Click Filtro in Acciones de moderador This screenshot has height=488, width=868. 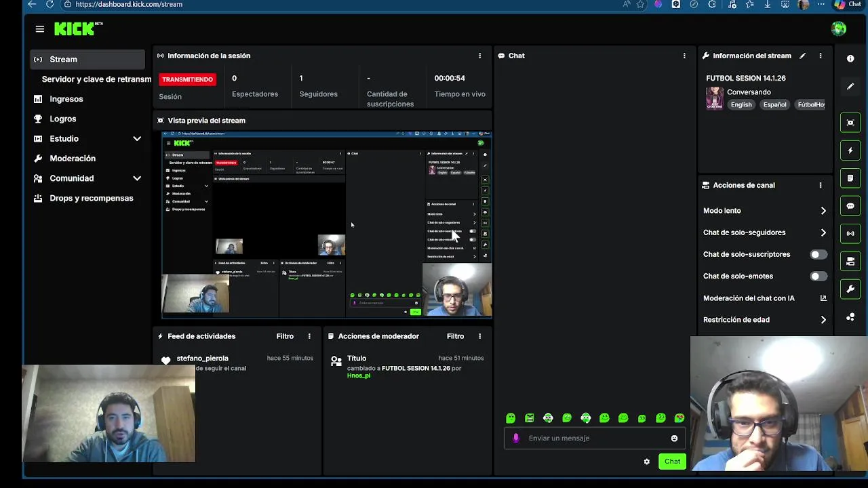coord(455,336)
